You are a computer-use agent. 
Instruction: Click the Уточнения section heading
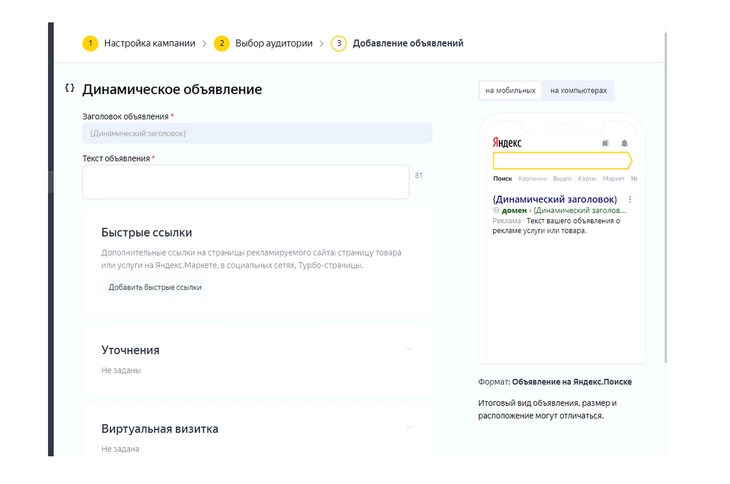(130, 350)
